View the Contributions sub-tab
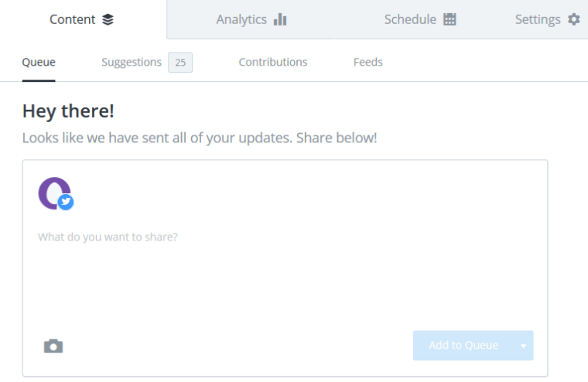Screen dimensions: 588x382 [x=272, y=62]
